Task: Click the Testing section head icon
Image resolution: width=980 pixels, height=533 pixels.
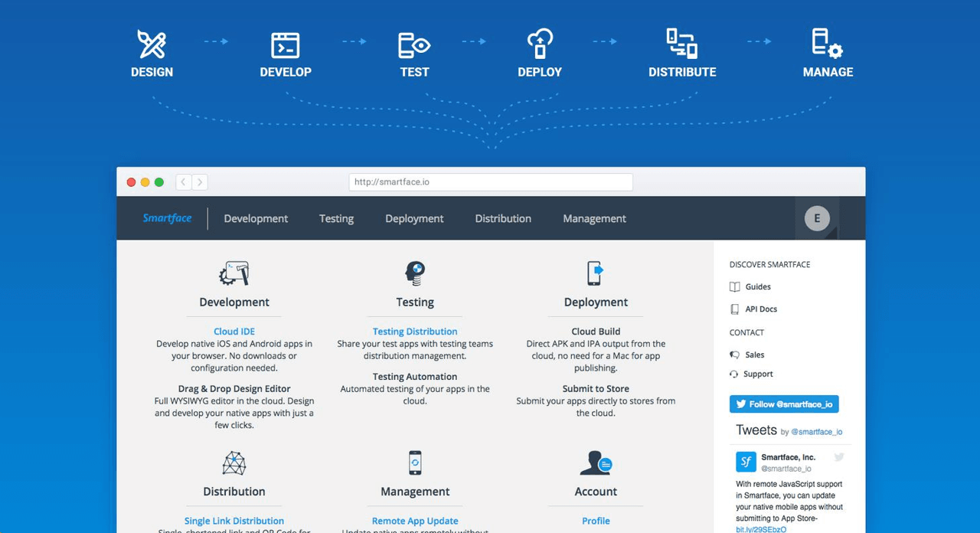Action: pyautogui.click(x=415, y=273)
